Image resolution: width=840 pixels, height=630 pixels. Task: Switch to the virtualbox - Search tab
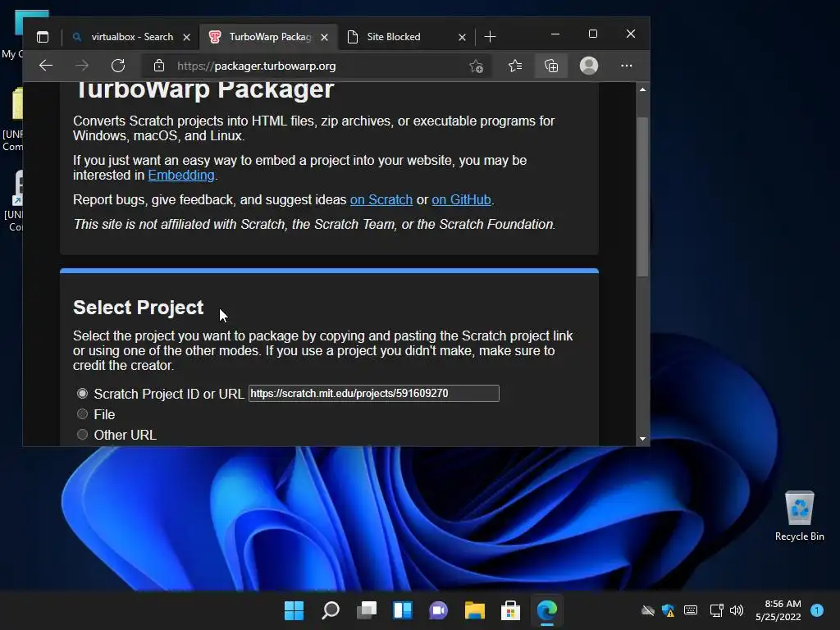(132, 37)
